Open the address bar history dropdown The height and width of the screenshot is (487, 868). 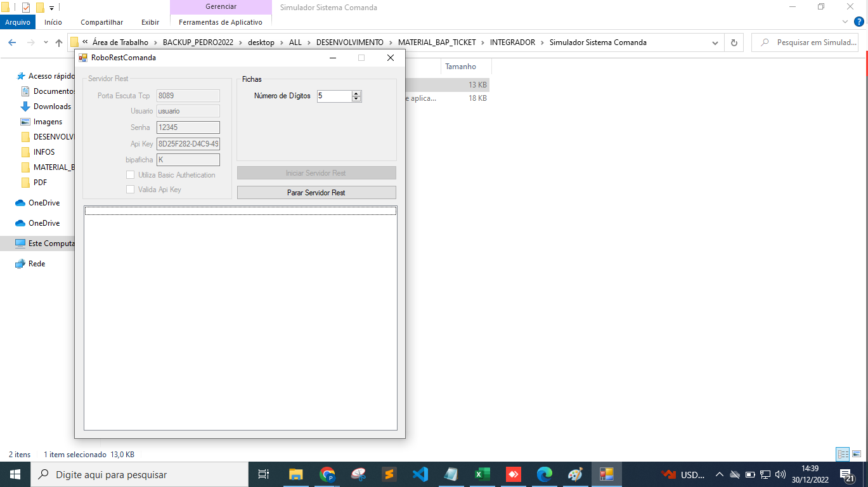716,42
